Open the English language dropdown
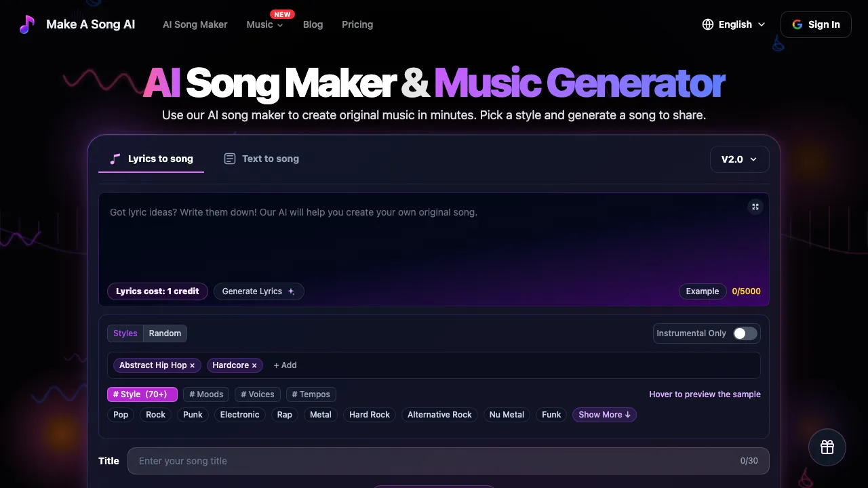The image size is (868, 488). tap(734, 24)
